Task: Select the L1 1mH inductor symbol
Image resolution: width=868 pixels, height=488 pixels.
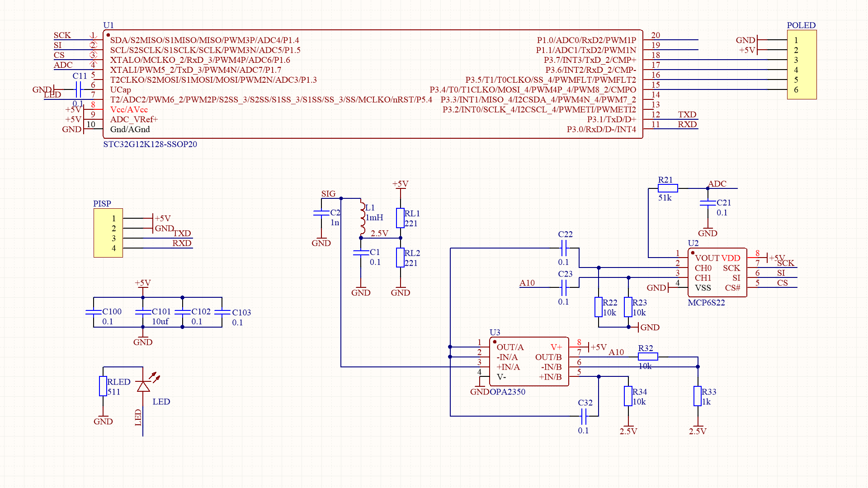Action: 362,218
